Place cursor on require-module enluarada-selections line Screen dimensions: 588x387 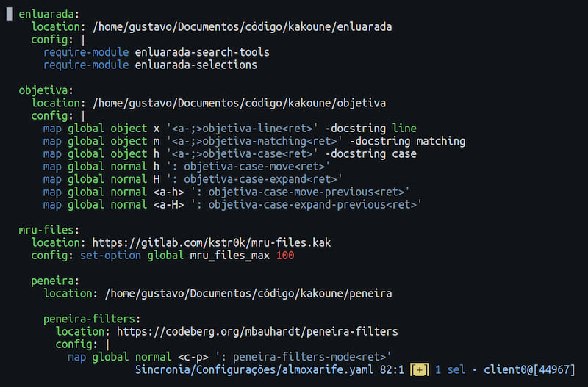coord(150,65)
